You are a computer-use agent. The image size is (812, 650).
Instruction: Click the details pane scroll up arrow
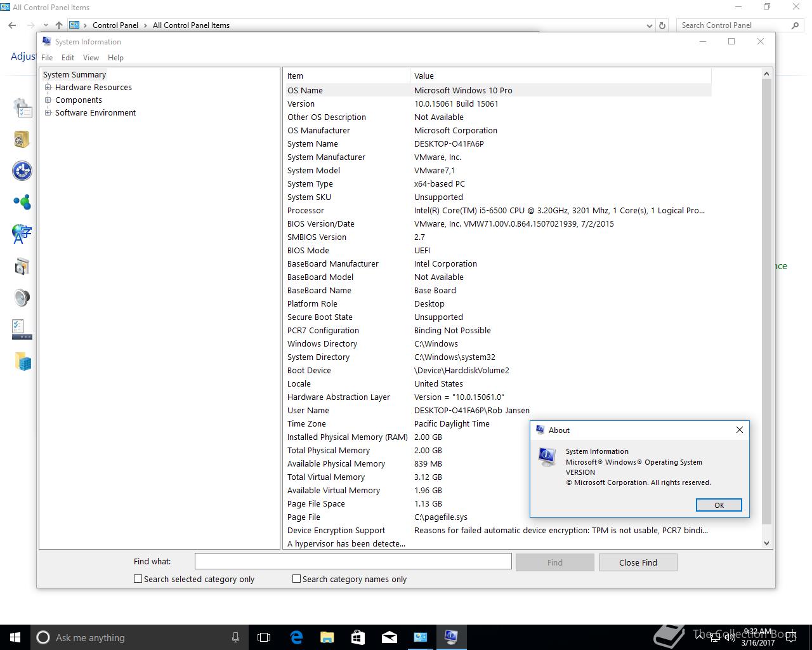766,74
